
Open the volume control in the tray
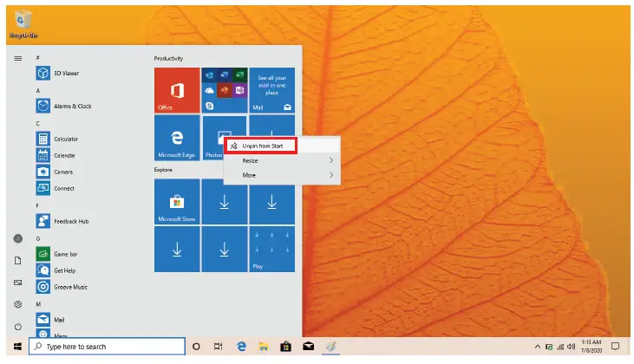click(571, 347)
